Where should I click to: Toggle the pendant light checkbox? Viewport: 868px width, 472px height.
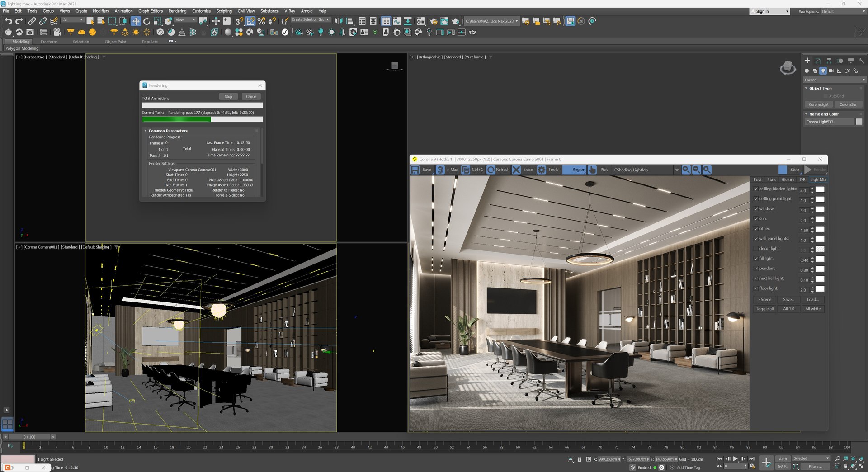756,269
